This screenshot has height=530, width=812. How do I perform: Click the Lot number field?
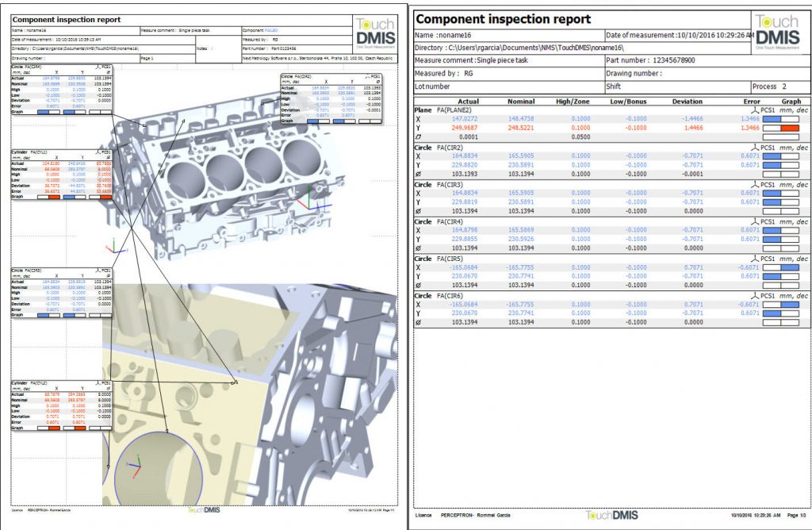[507, 86]
